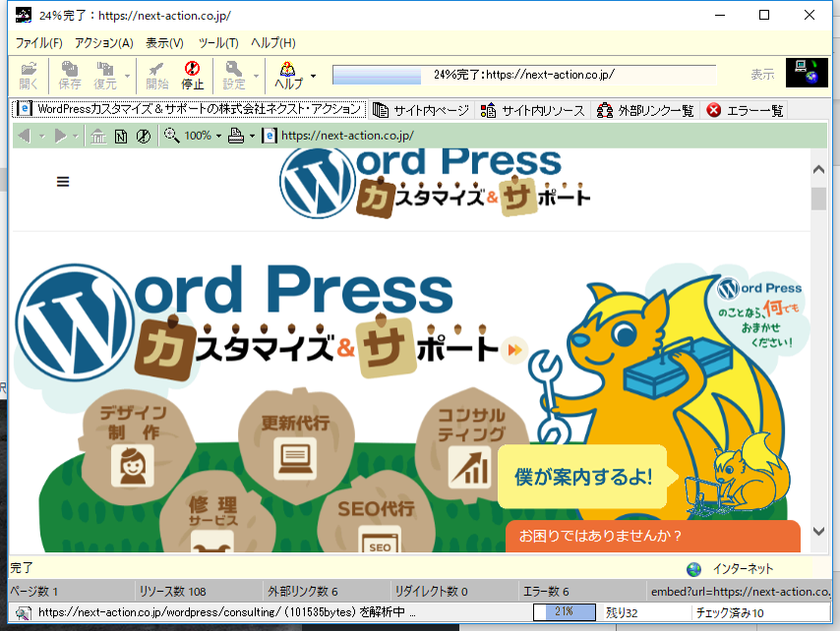Open the ファイル(F) menu
The width and height of the screenshot is (840, 631).
click(x=38, y=43)
